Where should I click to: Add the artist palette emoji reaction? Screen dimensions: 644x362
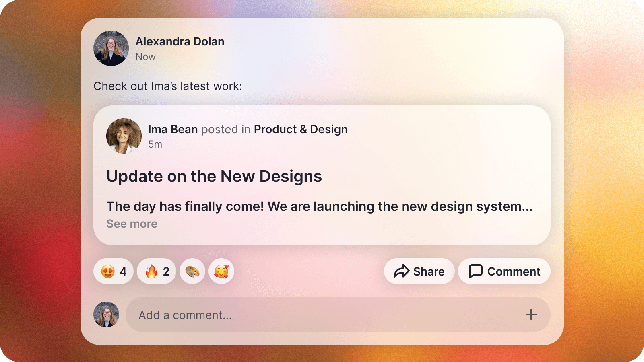click(x=192, y=271)
